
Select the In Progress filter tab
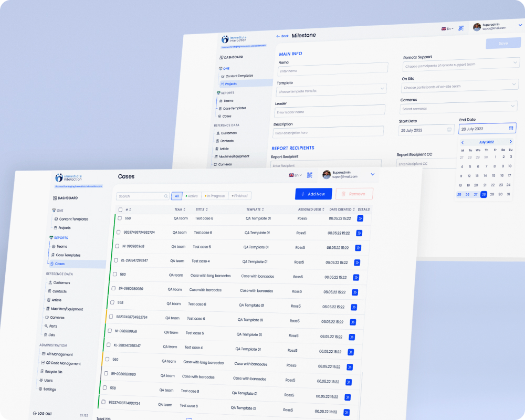point(215,196)
